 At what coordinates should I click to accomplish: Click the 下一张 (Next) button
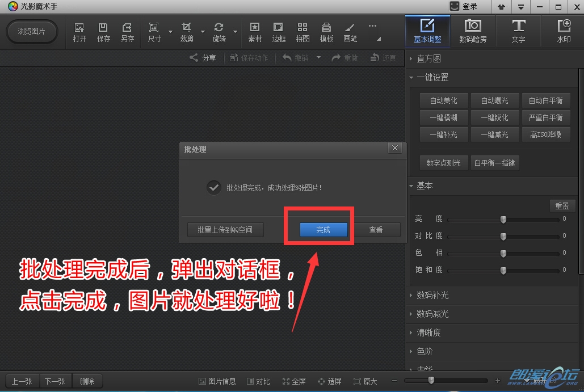(x=54, y=381)
